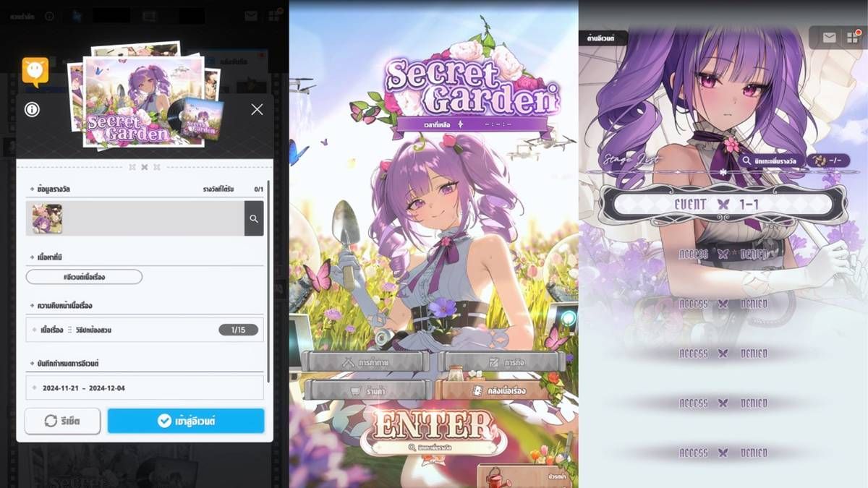Click the info icon in the popup header
The height and width of the screenshot is (488, 868).
coord(32,110)
